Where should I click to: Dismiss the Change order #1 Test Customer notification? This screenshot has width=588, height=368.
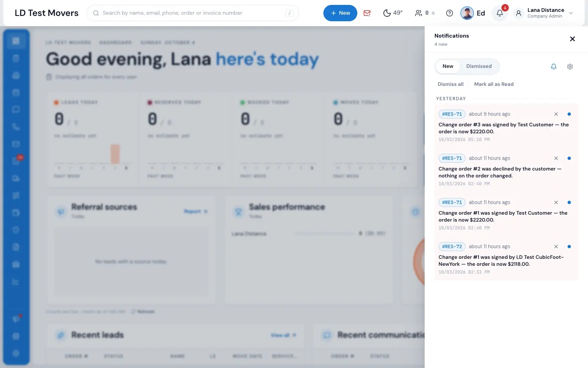pos(556,202)
